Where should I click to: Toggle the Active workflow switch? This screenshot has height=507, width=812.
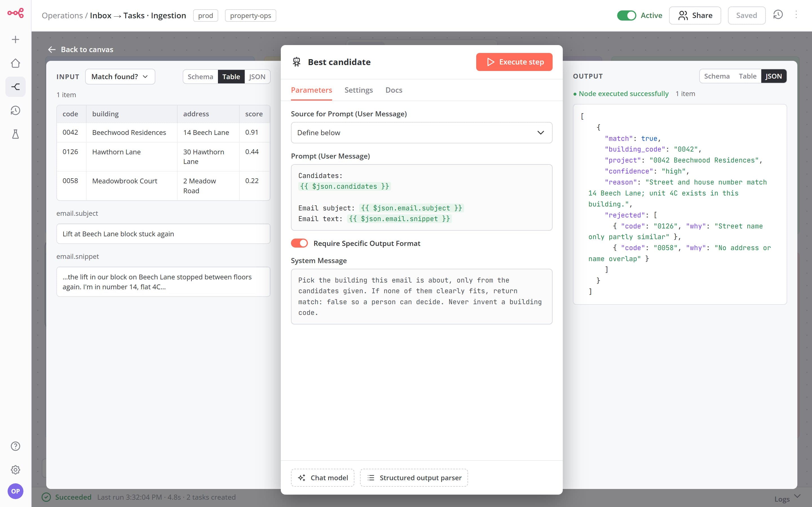pos(626,15)
